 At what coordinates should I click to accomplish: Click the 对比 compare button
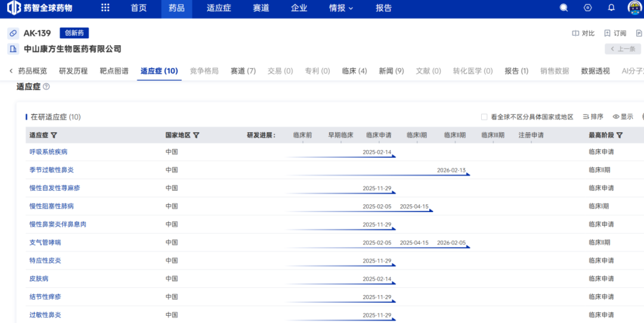point(583,33)
